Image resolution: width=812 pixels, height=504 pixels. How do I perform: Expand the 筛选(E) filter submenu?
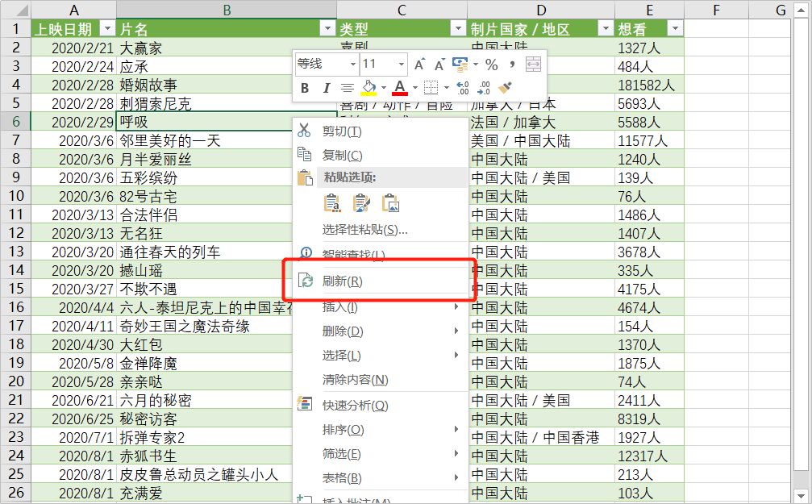pyautogui.click(x=379, y=454)
